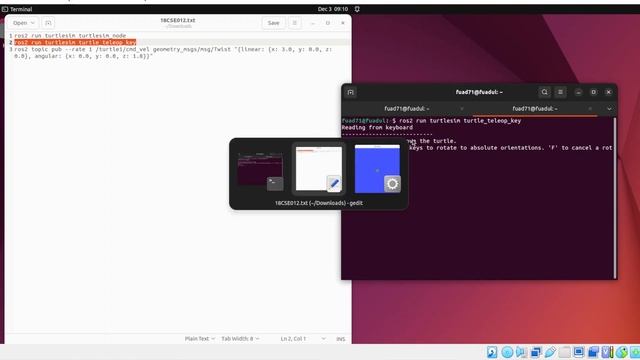The height and width of the screenshot is (360, 640).
Task: Open Terminal hamburger menu
Action: point(560,92)
